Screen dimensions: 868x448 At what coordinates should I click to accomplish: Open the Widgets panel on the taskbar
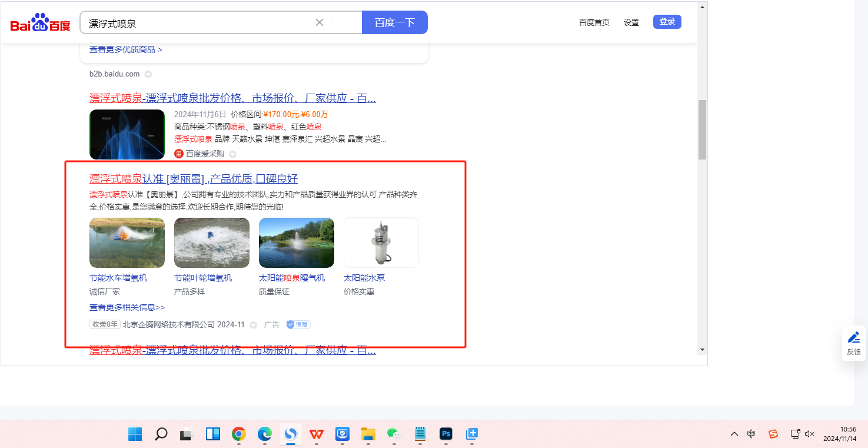pos(212,434)
